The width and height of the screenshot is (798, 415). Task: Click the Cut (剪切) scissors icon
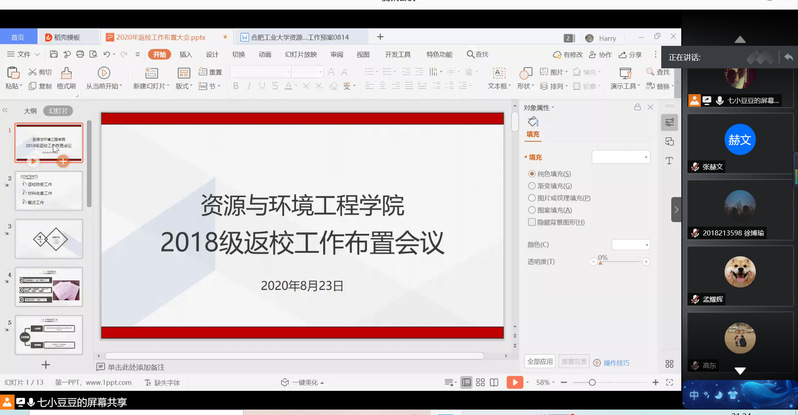coord(34,72)
